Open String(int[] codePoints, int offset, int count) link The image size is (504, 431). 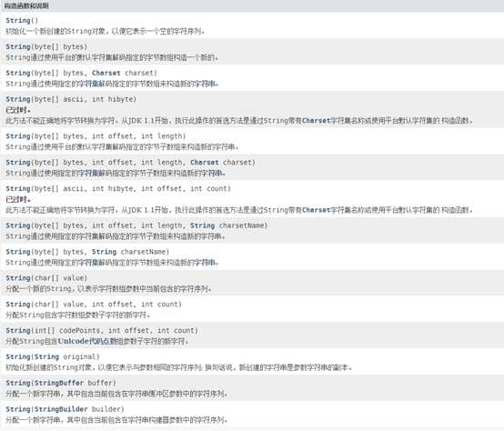tap(18, 331)
